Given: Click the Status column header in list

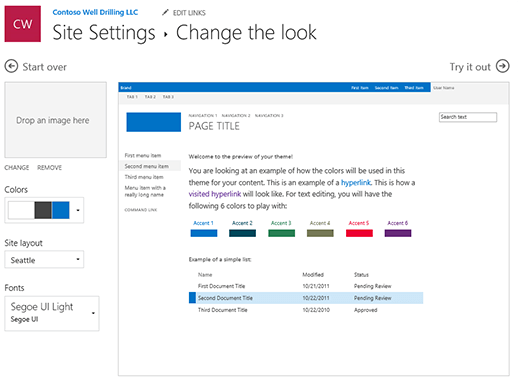Looking at the screenshot, I should (361, 275).
